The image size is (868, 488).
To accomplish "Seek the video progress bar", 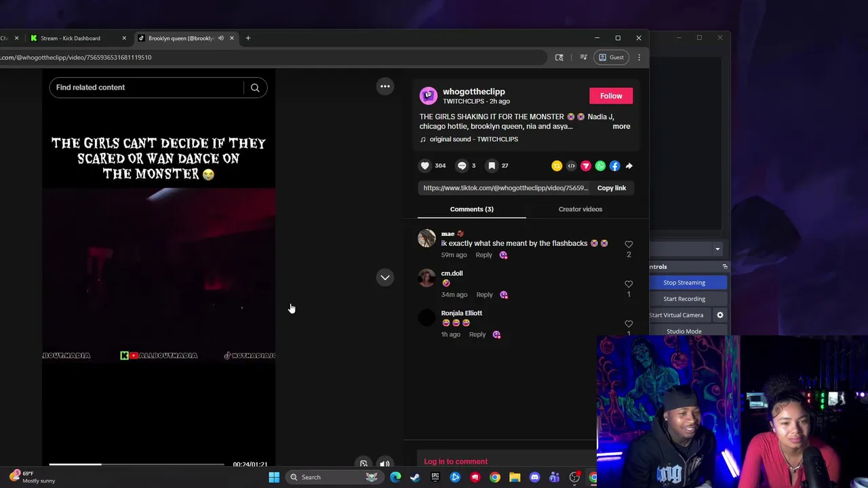I will pyautogui.click(x=136, y=464).
